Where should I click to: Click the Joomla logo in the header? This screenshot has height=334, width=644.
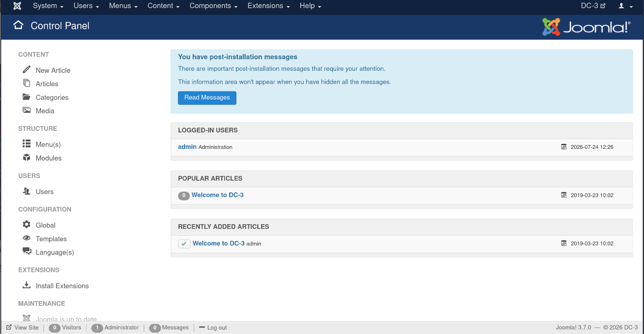coord(587,27)
